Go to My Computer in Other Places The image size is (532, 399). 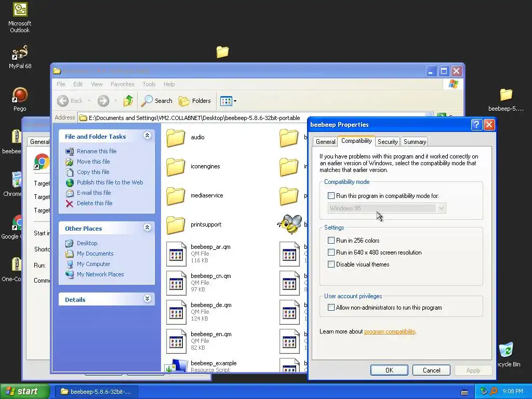(x=94, y=264)
